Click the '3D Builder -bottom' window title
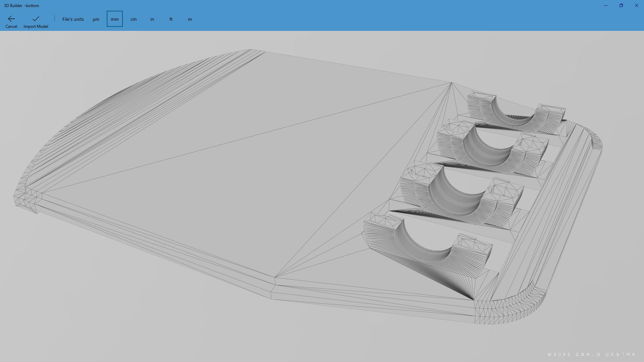This screenshot has height=362, width=644. (21, 5)
